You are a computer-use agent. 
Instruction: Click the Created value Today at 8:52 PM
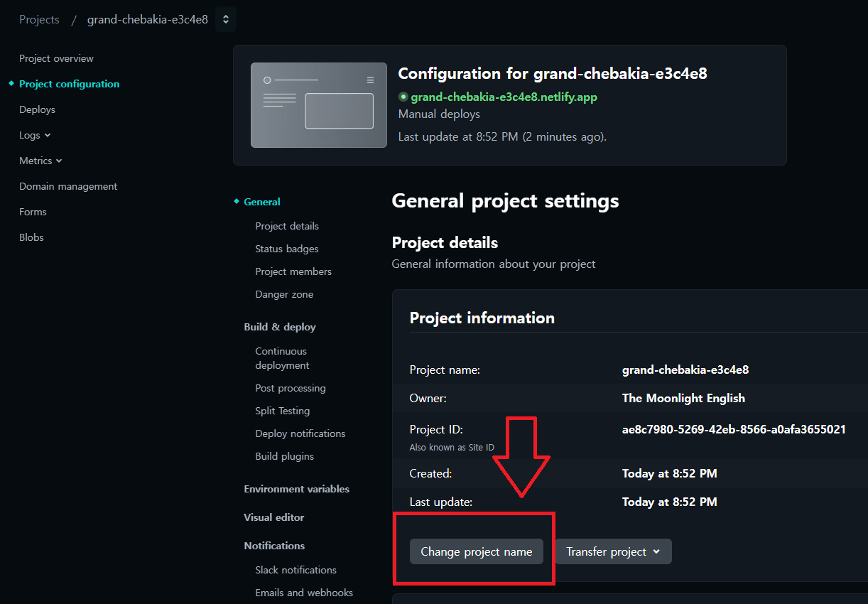pyautogui.click(x=670, y=473)
